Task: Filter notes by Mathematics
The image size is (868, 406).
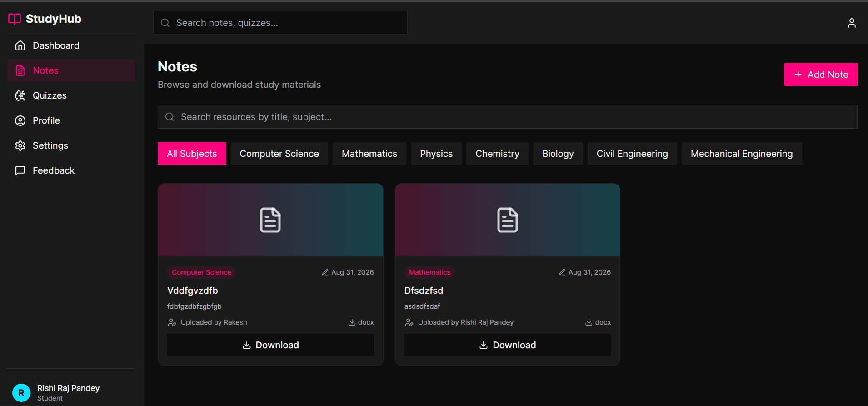Action: pos(369,154)
